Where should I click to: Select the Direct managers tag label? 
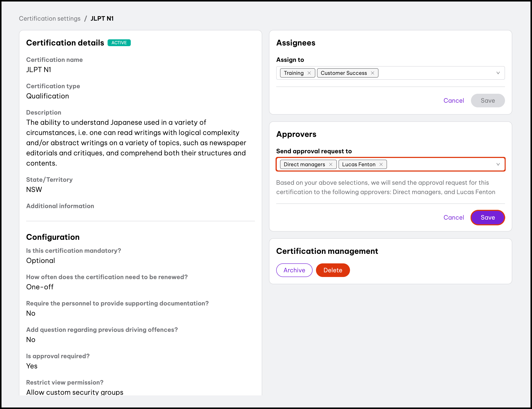click(x=304, y=164)
